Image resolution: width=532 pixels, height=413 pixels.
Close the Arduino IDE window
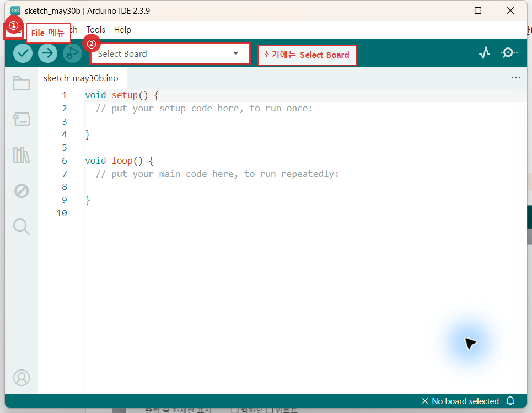tap(510, 10)
